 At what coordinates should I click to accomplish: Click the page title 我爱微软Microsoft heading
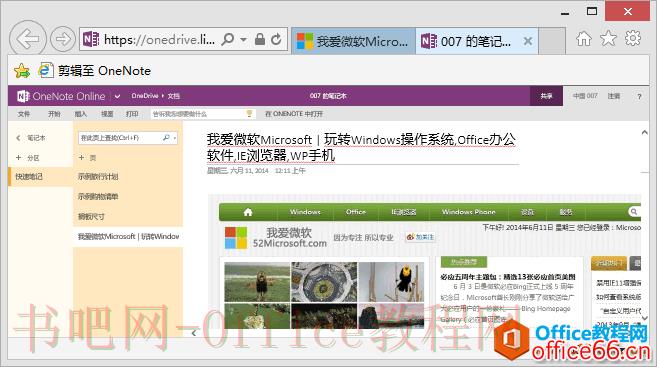(361, 147)
